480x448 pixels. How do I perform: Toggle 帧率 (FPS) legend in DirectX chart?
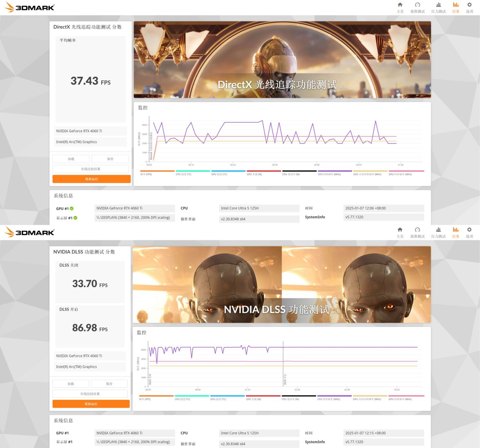pyautogui.click(x=157, y=173)
